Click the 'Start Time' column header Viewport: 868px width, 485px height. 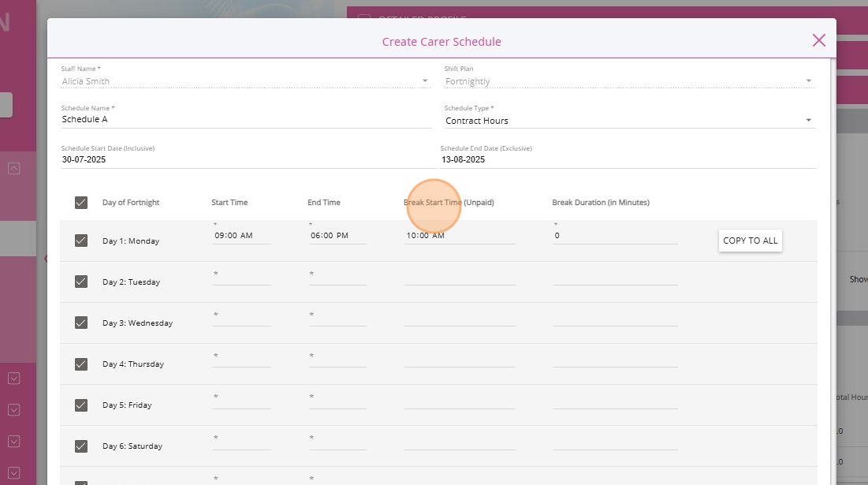(x=229, y=203)
